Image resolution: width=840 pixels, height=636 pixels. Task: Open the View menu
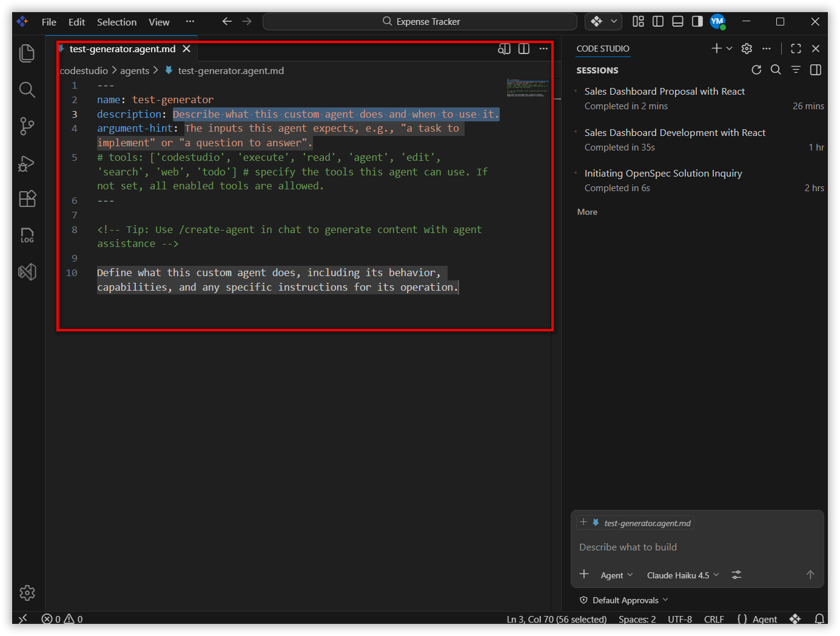click(x=159, y=22)
